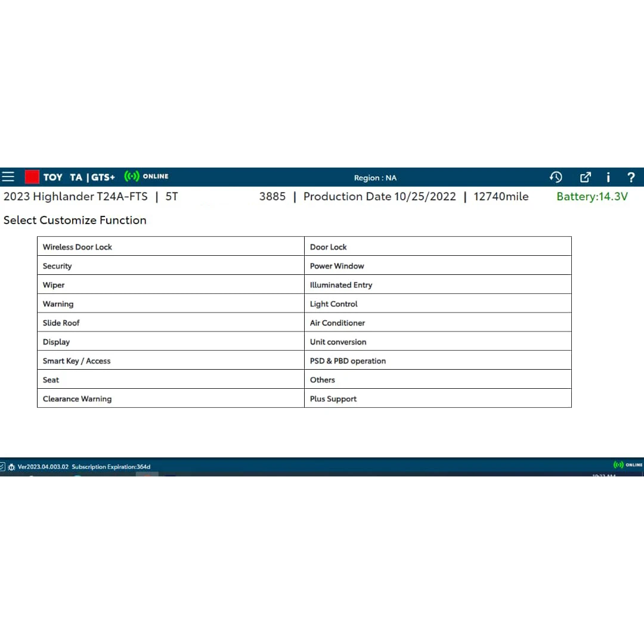Click the GTS+ title in header
Screen dimensions: 644x644
point(103,178)
